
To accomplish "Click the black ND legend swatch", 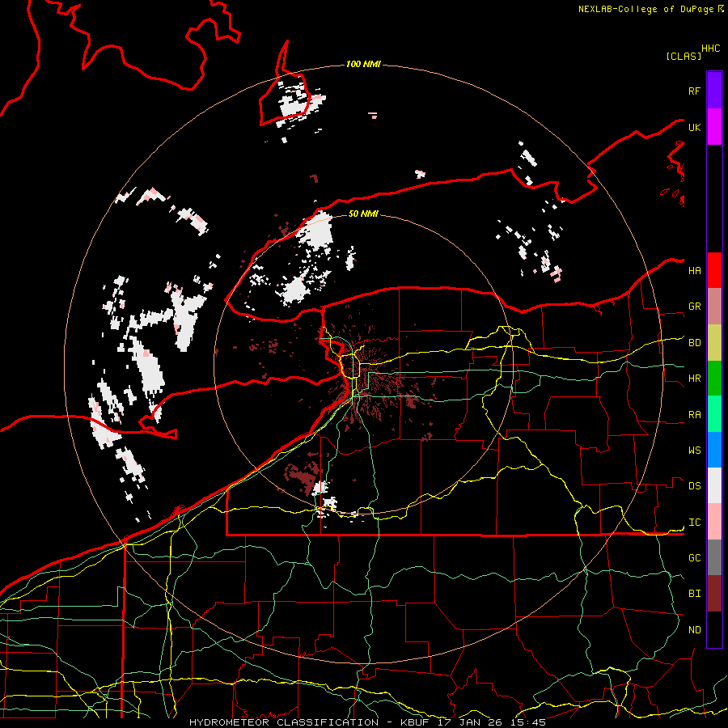I will tap(714, 629).
